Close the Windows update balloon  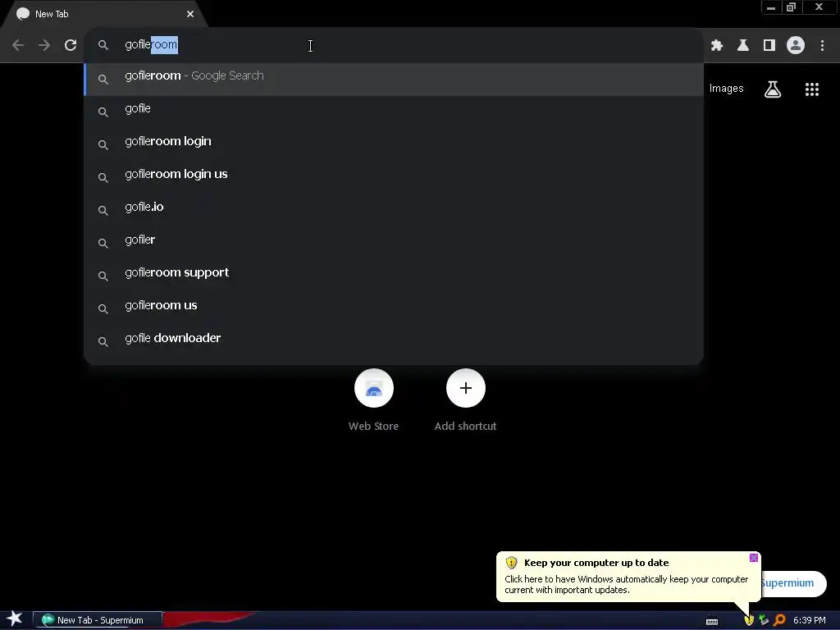[x=753, y=558]
